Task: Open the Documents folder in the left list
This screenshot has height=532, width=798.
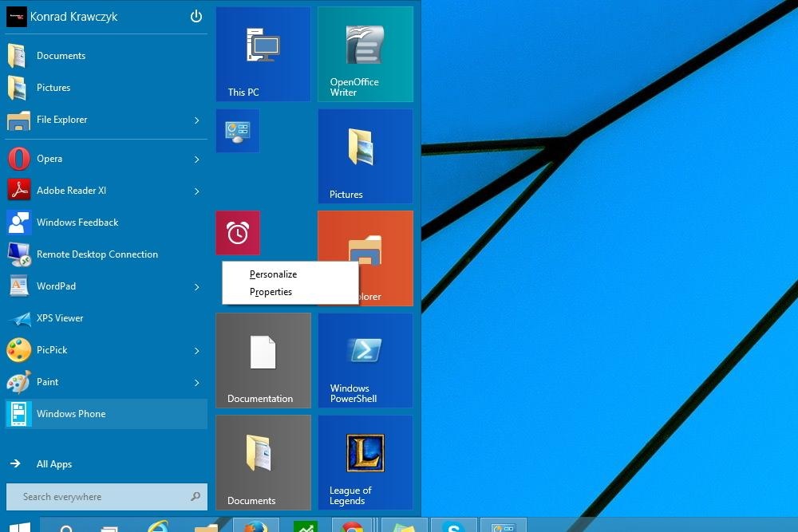Action: pyautogui.click(x=106, y=56)
